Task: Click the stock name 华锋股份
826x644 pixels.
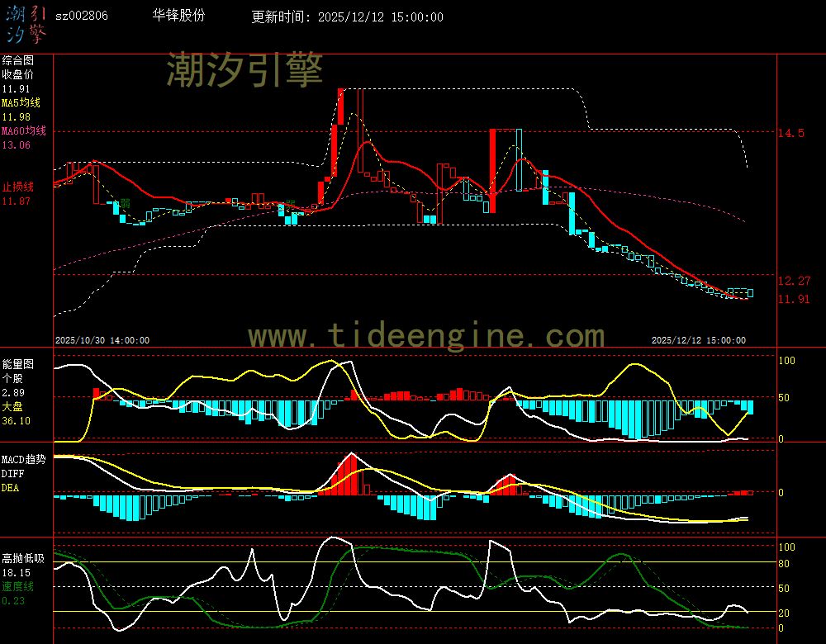Action: coord(178,16)
